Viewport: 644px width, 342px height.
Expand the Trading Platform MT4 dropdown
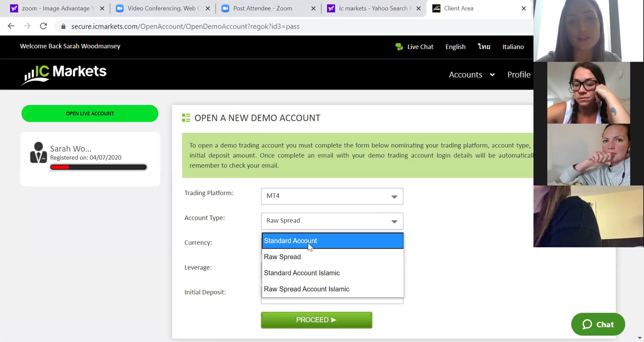332,196
